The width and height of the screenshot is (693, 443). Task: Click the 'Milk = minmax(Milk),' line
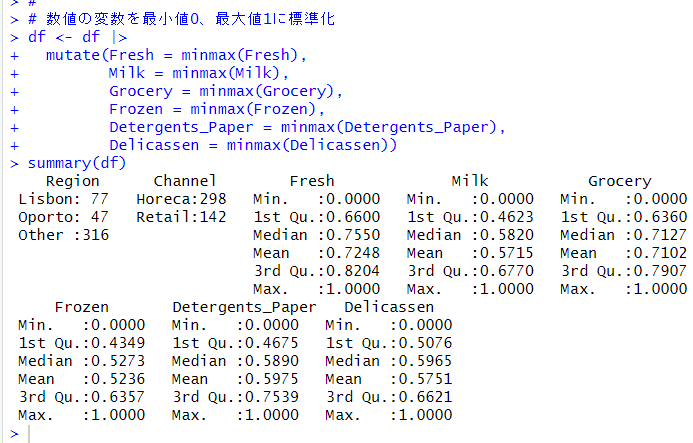(x=198, y=73)
